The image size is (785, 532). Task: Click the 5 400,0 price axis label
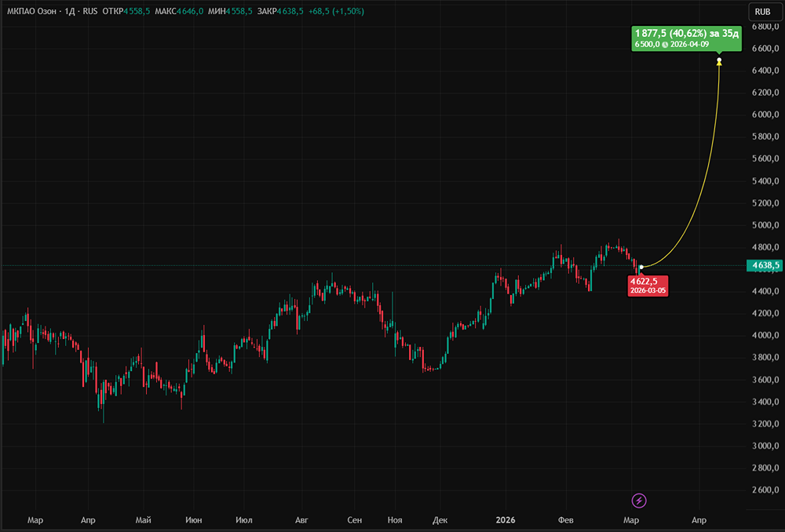765,180
